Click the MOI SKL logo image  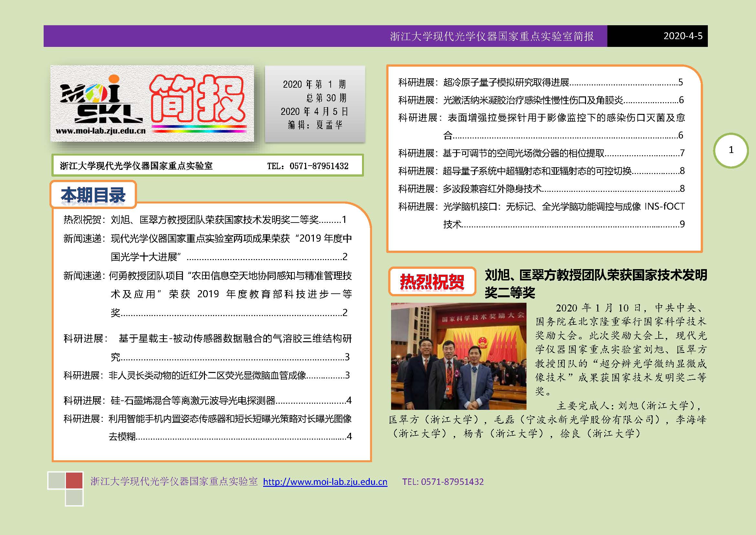tap(102, 100)
